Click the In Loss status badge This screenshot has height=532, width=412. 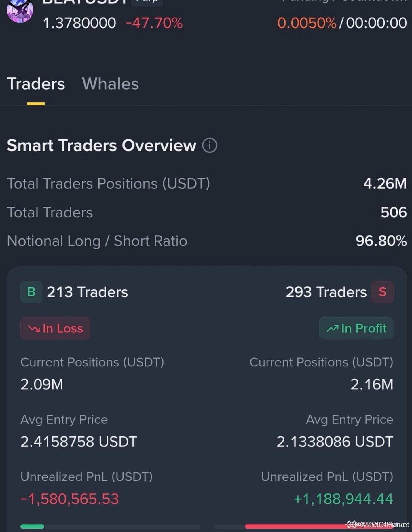pyautogui.click(x=55, y=328)
